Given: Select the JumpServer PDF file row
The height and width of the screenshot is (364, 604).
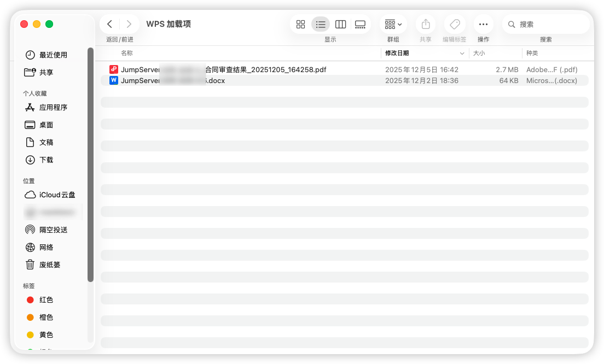Looking at the screenshot, I should 344,69.
